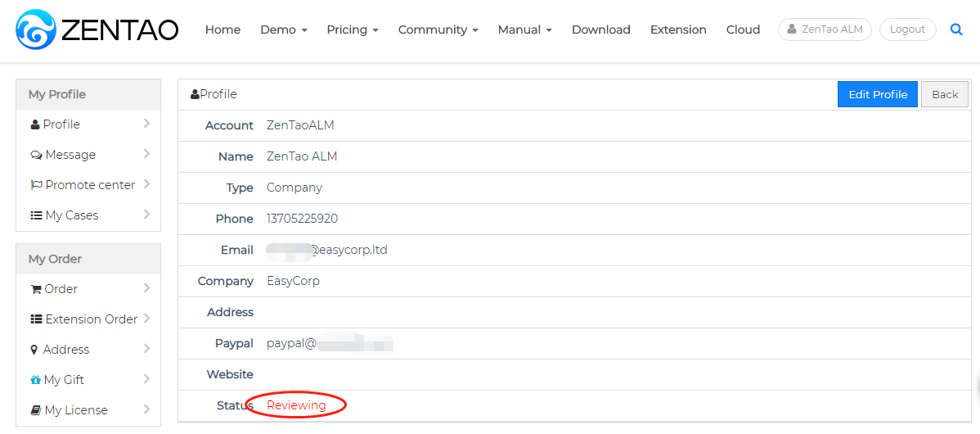Click the Message chat bubble icon
Viewport: 980px width, 434px height.
tap(36, 155)
